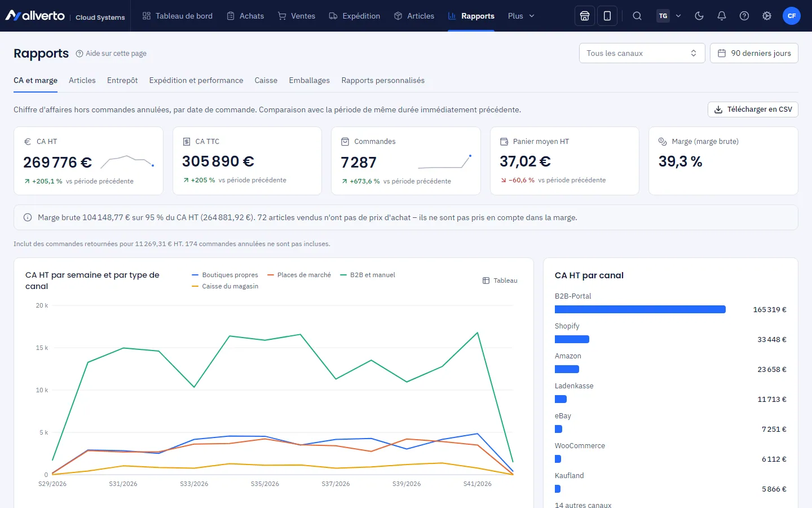This screenshot has width=812, height=508.
Task: Open the Rapports personnalisés tab
Action: click(x=383, y=80)
